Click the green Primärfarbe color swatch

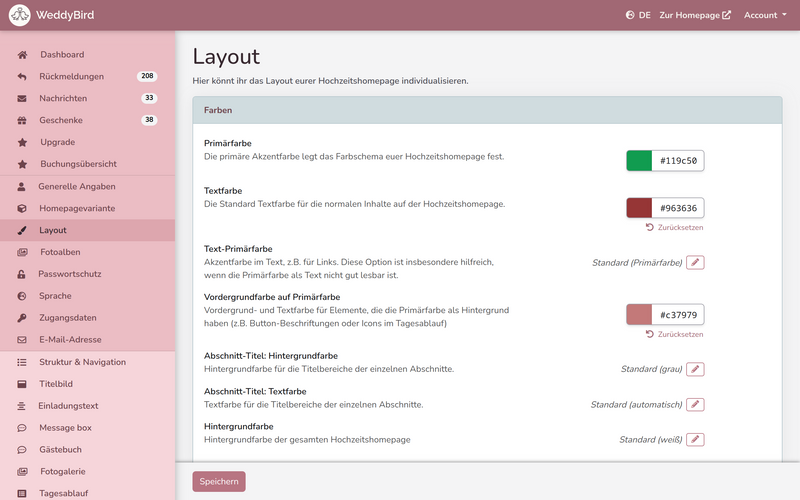point(639,160)
